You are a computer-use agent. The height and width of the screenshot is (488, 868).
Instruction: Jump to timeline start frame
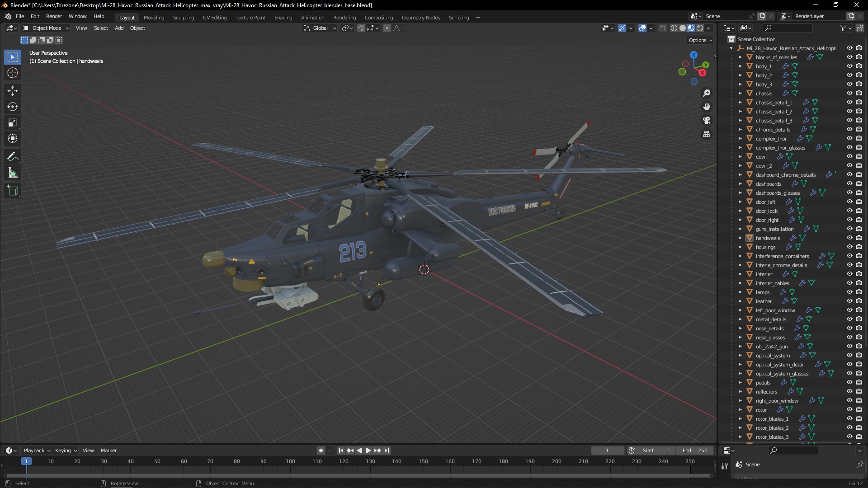pyautogui.click(x=341, y=450)
